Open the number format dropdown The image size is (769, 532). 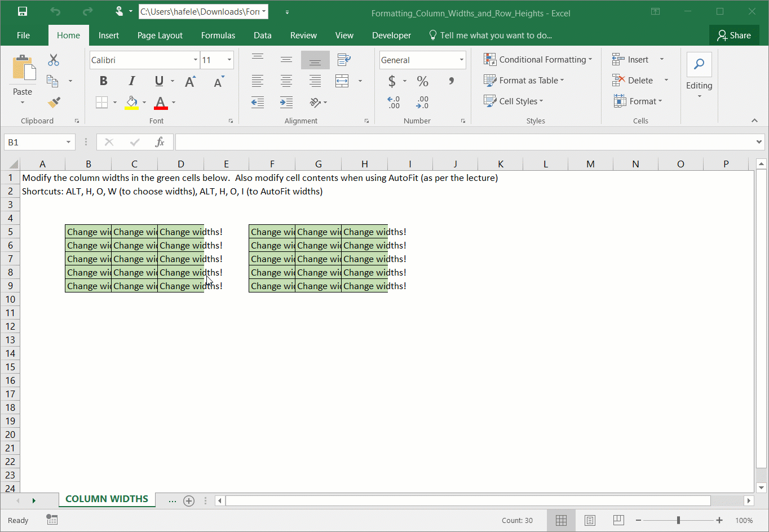(x=461, y=60)
